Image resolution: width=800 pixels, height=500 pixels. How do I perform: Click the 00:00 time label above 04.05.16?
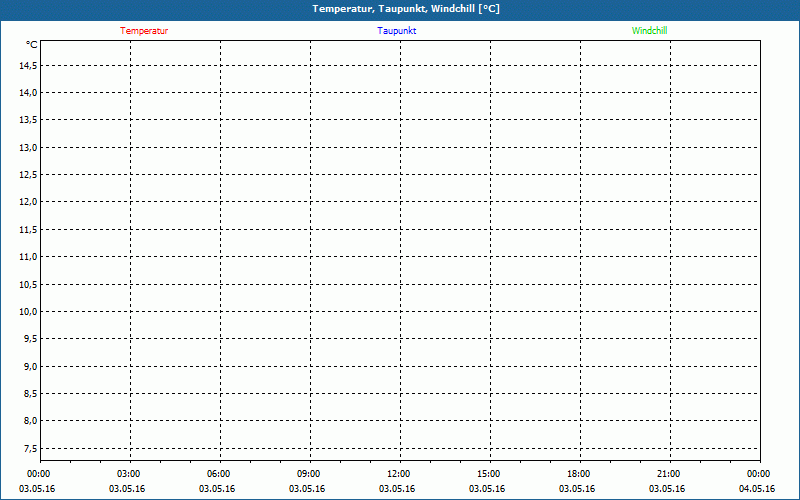point(758,474)
